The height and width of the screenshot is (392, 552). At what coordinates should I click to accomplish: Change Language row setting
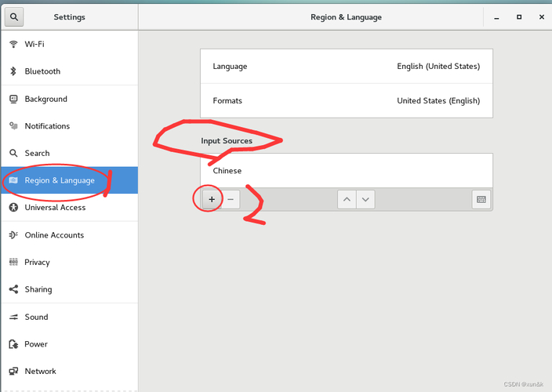tap(347, 66)
